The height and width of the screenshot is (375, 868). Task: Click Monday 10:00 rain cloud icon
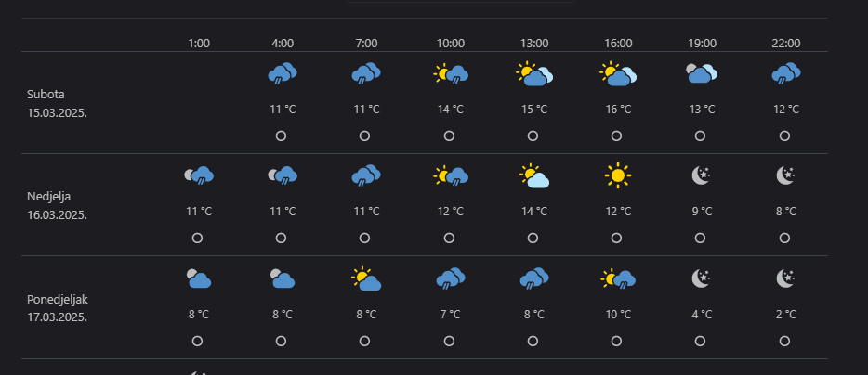[450, 278]
